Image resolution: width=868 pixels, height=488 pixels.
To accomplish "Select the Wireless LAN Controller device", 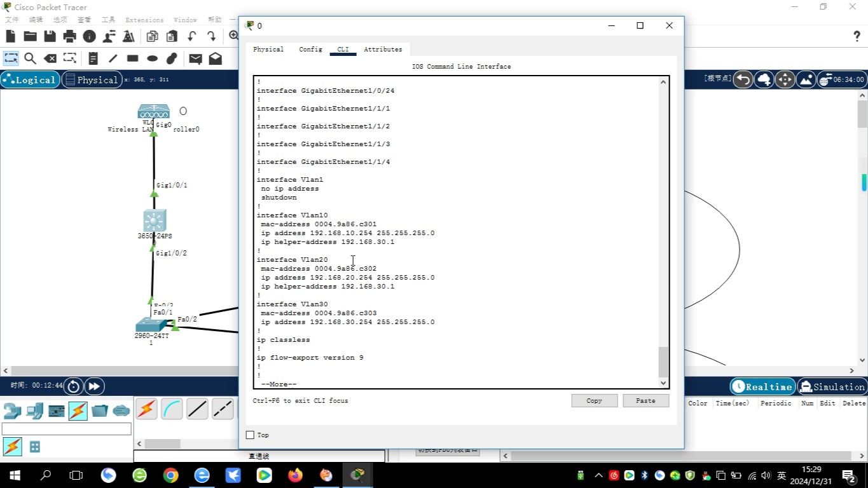I will coord(154,112).
